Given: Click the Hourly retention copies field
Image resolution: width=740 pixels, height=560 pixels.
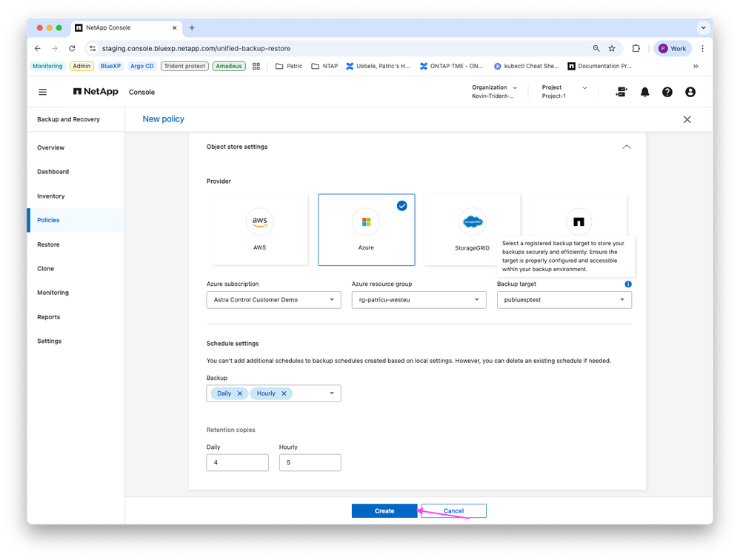Looking at the screenshot, I should pos(310,463).
